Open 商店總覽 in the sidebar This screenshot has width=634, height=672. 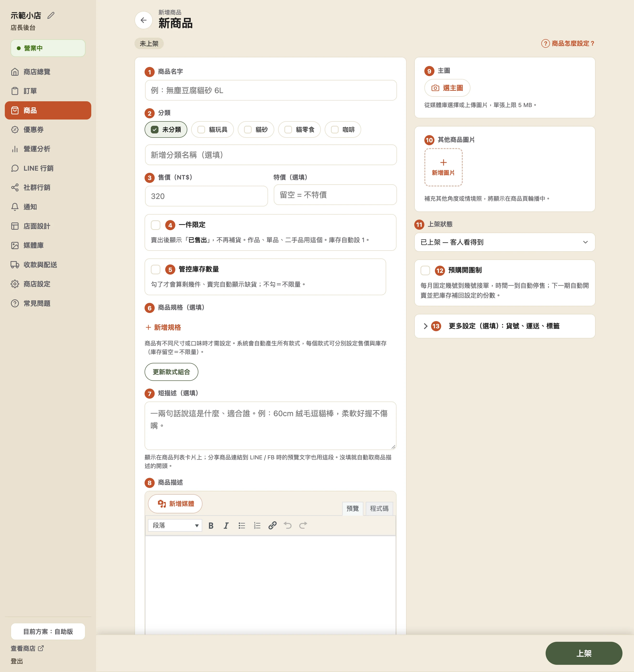48,72
